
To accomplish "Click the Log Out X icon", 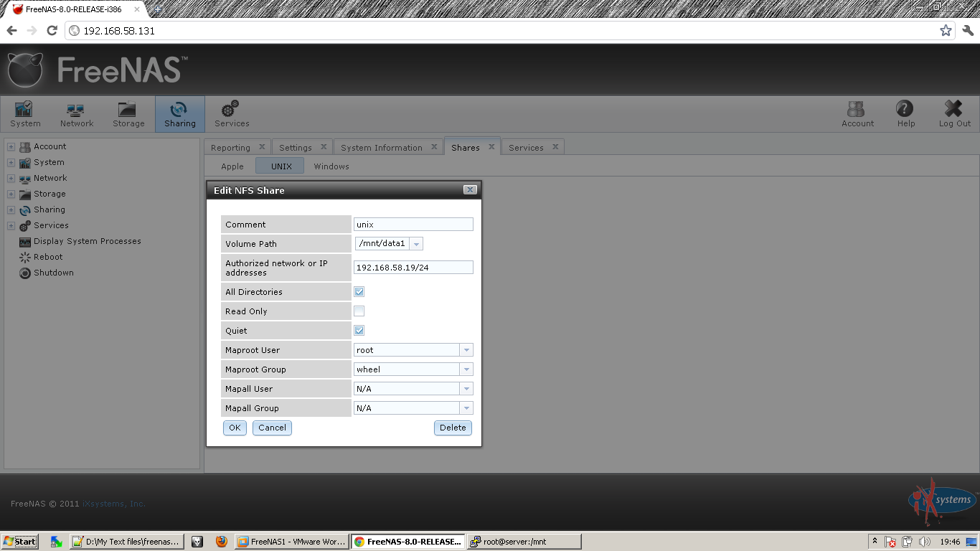I will pyautogui.click(x=954, y=114).
